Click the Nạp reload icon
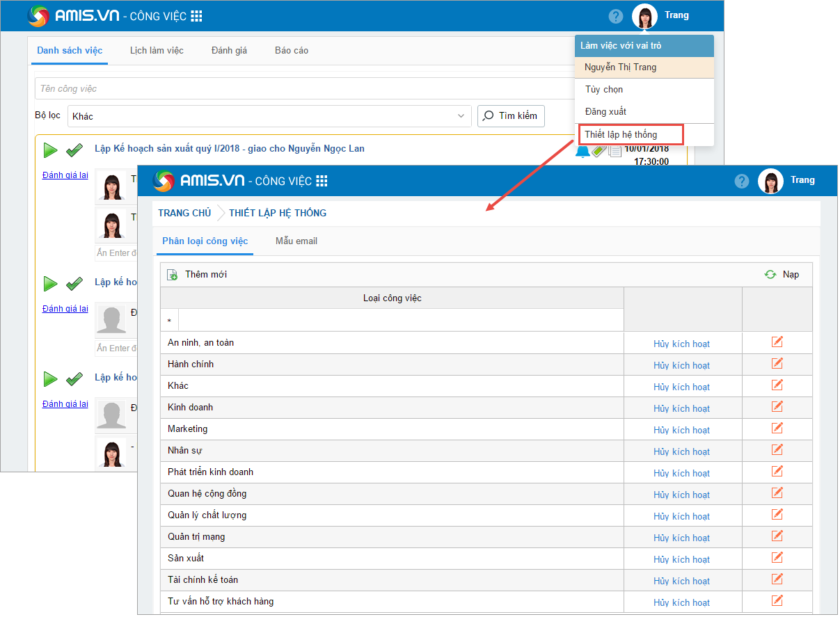The width and height of the screenshot is (840, 617). tap(770, 275)
